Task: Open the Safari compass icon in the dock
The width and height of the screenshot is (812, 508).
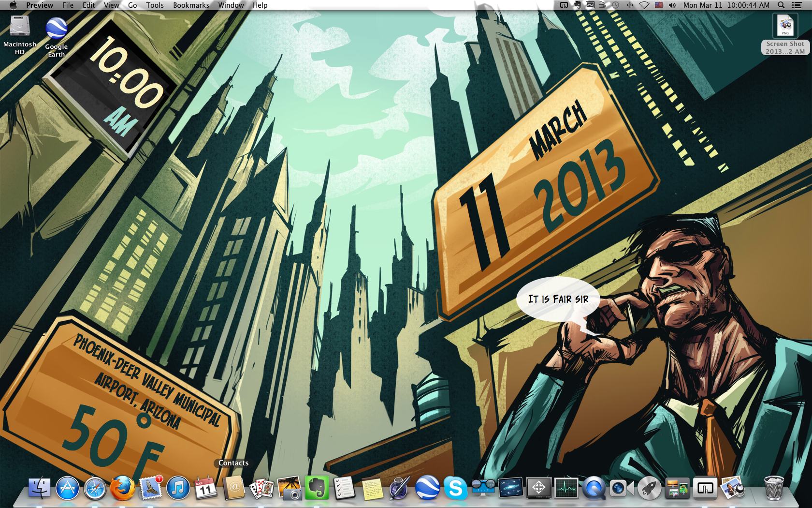Action: tap(95, 488)
